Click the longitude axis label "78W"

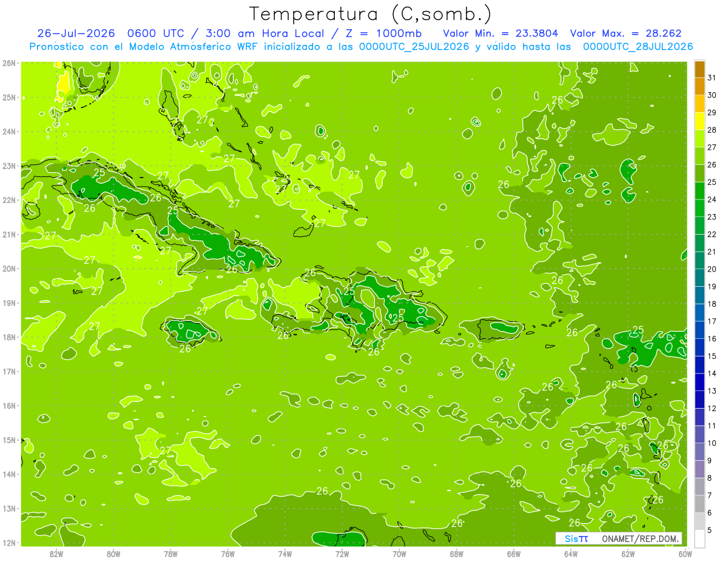coord(170,554)
